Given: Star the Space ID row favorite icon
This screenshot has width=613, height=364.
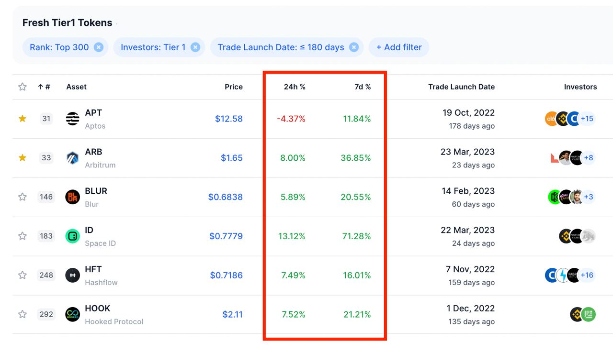Looking at the screenshot, I should point(22,236).
